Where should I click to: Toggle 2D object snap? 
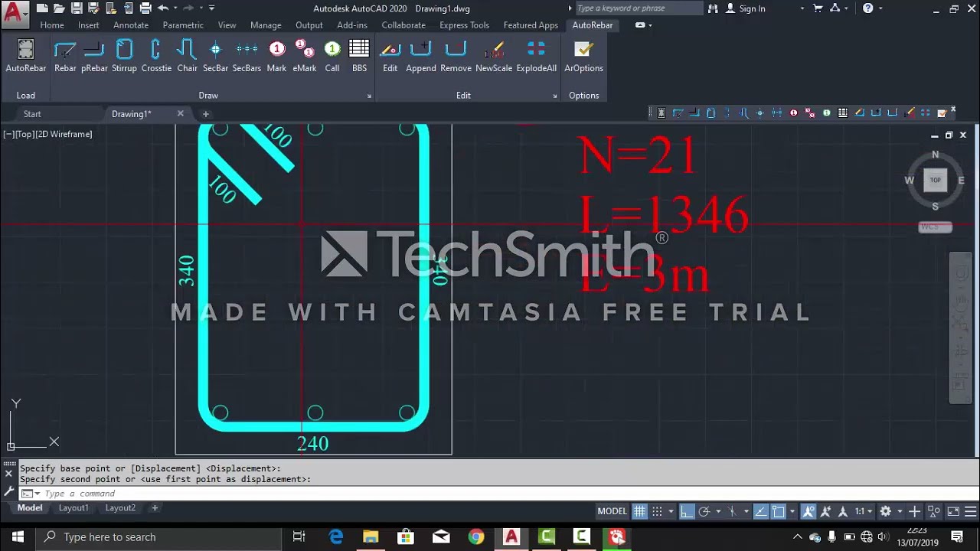click(x=779, y=511)
